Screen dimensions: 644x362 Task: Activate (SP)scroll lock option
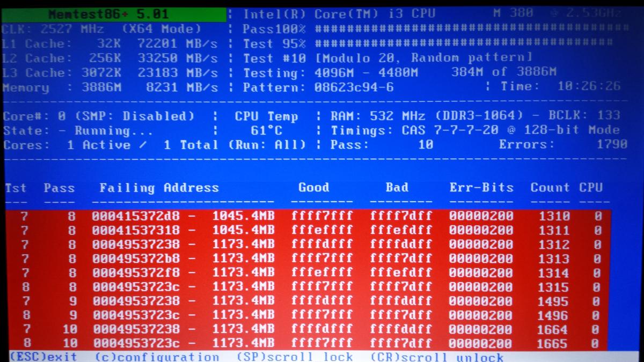pos(295,357)
